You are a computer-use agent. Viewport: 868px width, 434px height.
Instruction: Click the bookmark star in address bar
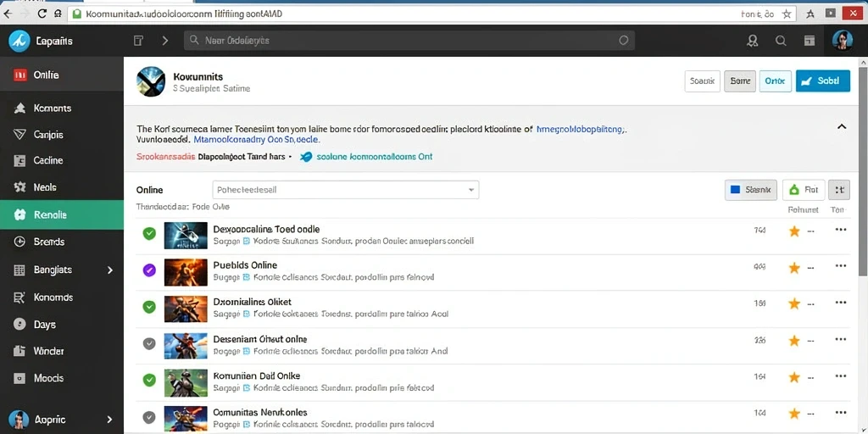(x=786, y=14)
